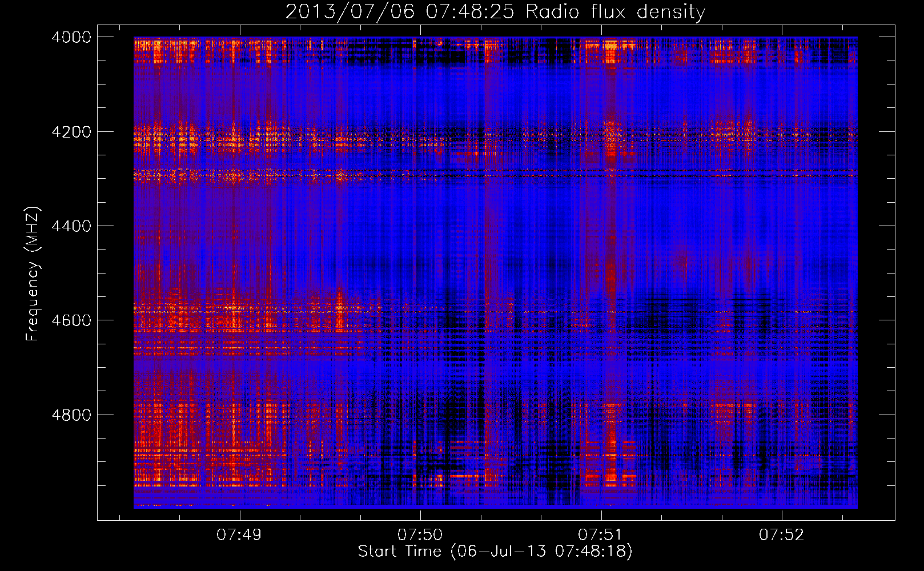Viewport: 924px width, 571px height.
Task: Click the 4400 frequency tick label
Action: 71,226
